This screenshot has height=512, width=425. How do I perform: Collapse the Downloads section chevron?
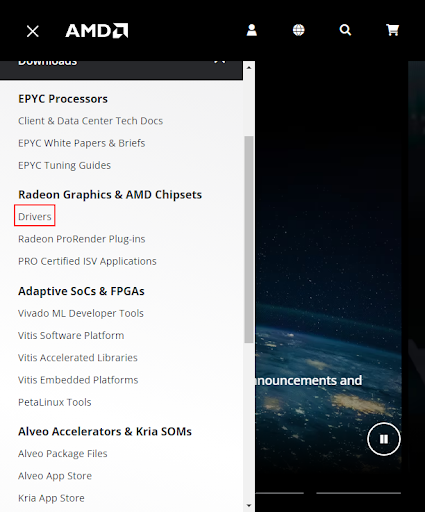tap(220, 62)
